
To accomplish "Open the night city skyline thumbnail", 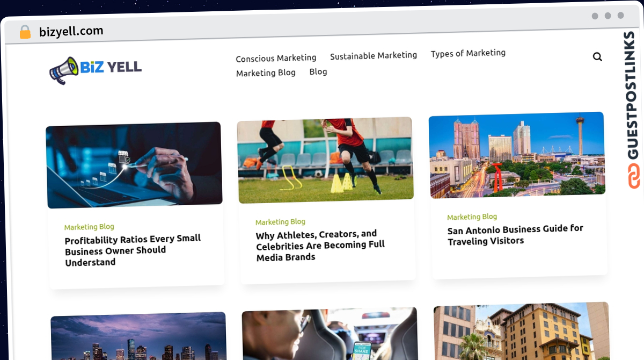I will 138,336.
